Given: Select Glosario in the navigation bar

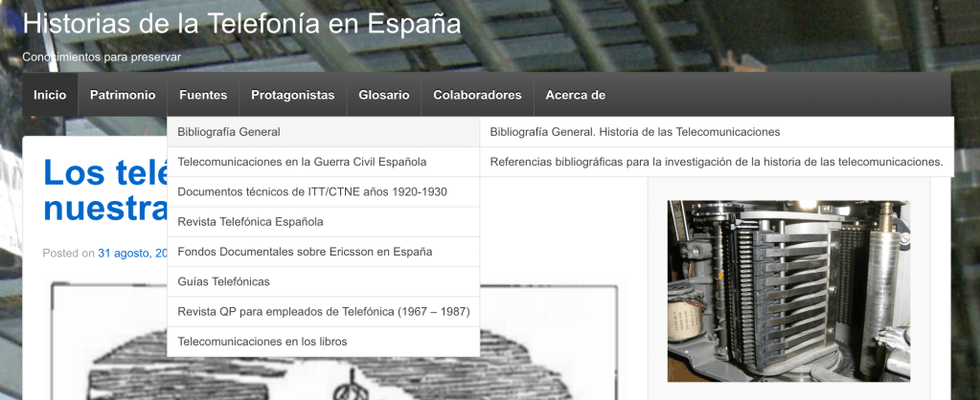Looking at the screenshot, I should point(383,95).
